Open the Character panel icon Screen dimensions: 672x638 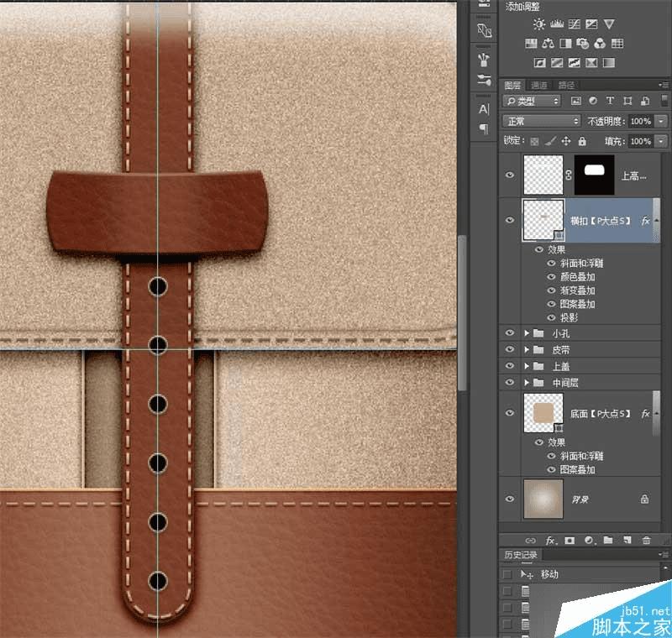coord(484,109)
